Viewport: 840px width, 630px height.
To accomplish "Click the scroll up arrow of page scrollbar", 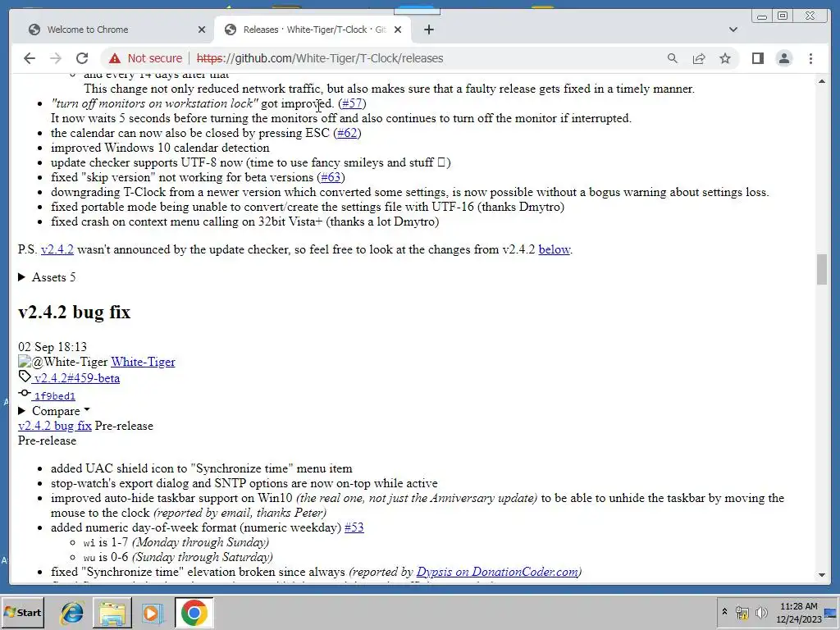I will [822, 81].
